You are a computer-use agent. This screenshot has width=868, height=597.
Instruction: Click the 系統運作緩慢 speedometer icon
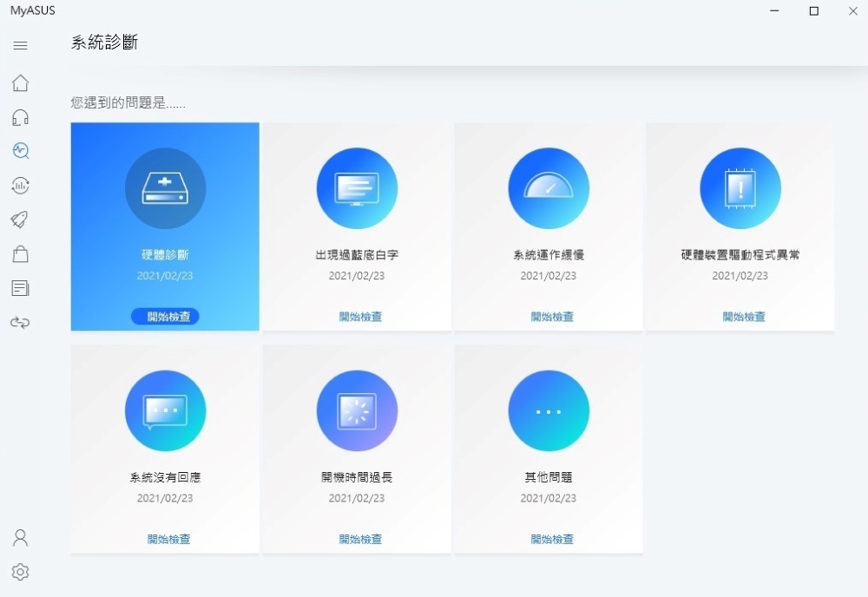click(x=549, y=188)
